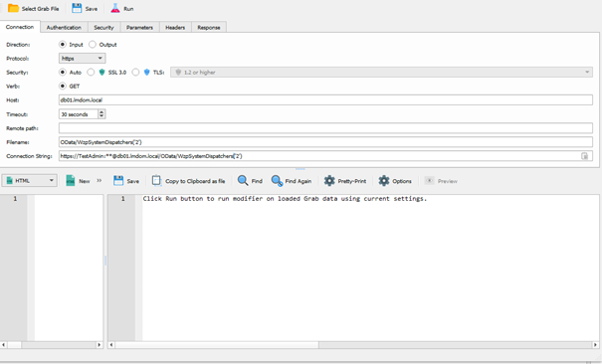Click inside the Filename input field

325,142
